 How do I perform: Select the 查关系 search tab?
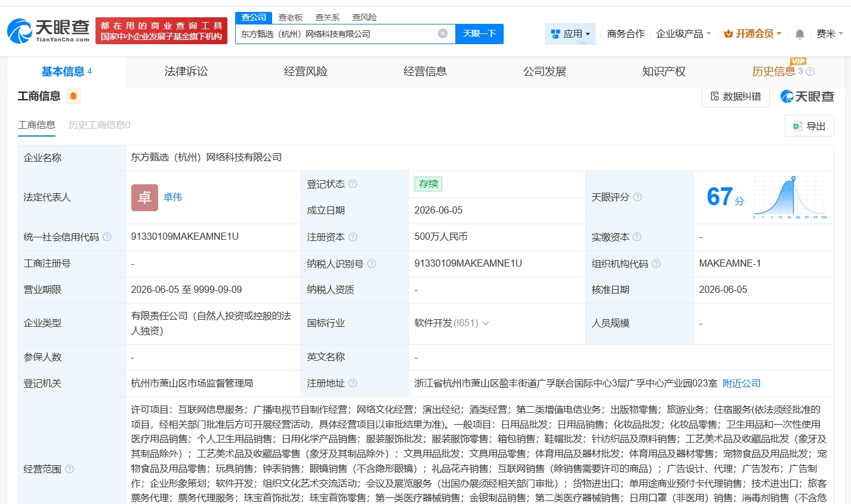[328, 17]
